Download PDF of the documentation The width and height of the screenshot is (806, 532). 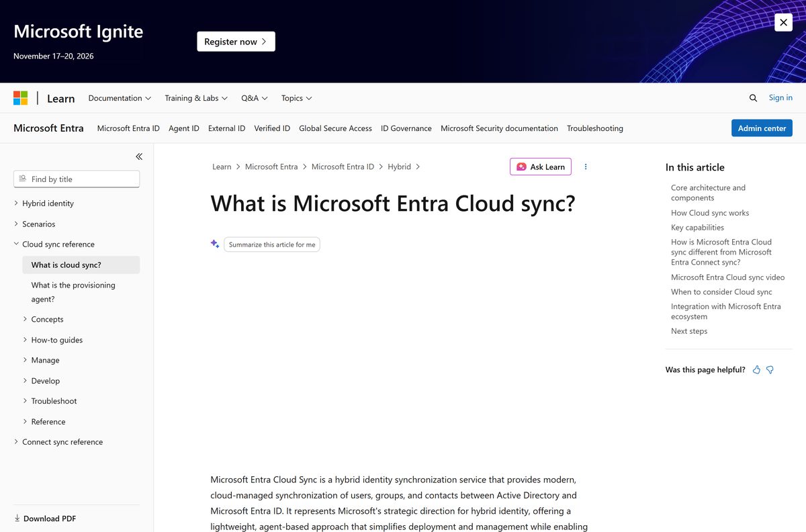click(45, 519)
